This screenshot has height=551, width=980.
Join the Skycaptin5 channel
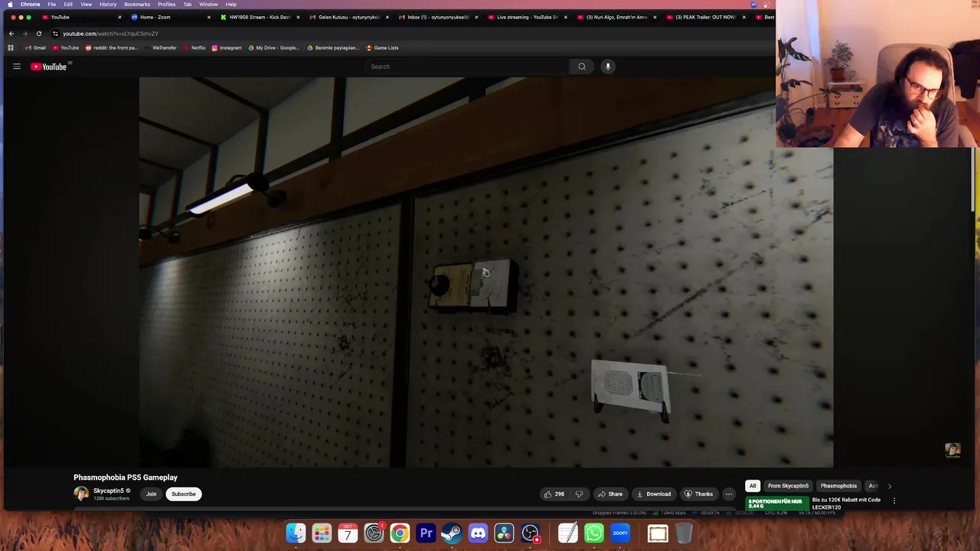[151, 494]
